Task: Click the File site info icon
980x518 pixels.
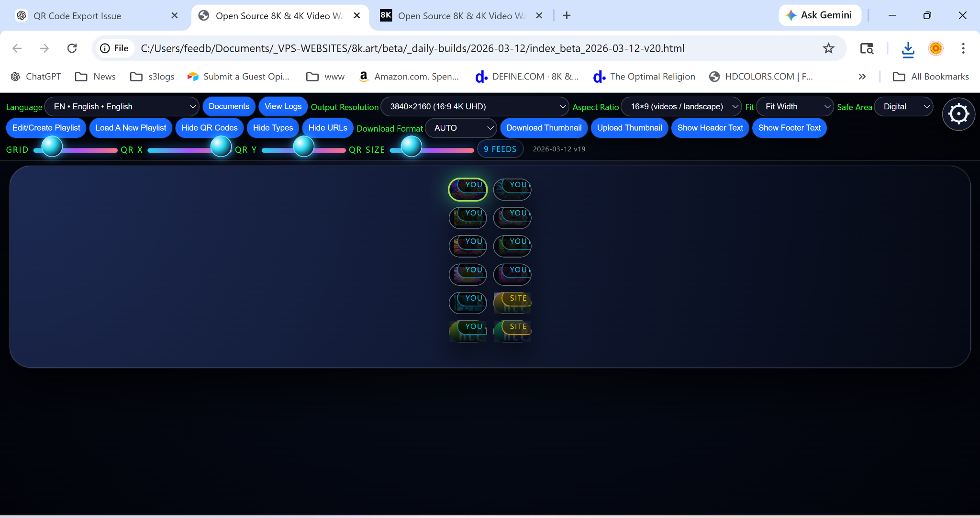Action: pos(114,48)
